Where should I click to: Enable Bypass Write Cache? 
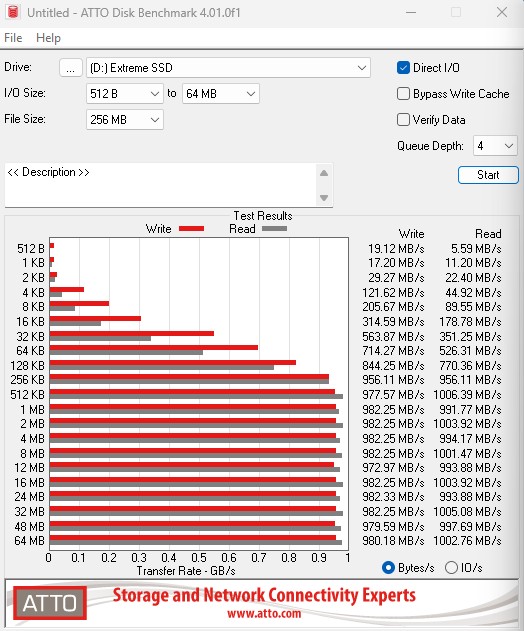point(403,94)
